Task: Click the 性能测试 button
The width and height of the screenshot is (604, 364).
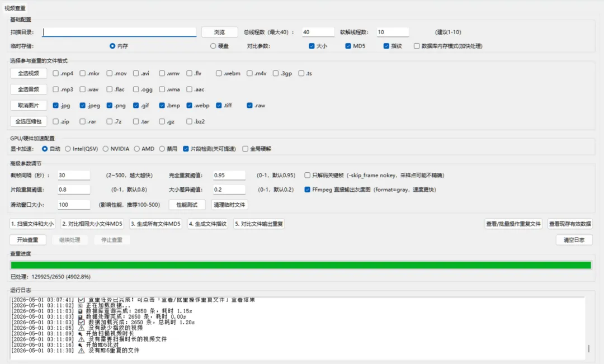Action: [187, 205]
